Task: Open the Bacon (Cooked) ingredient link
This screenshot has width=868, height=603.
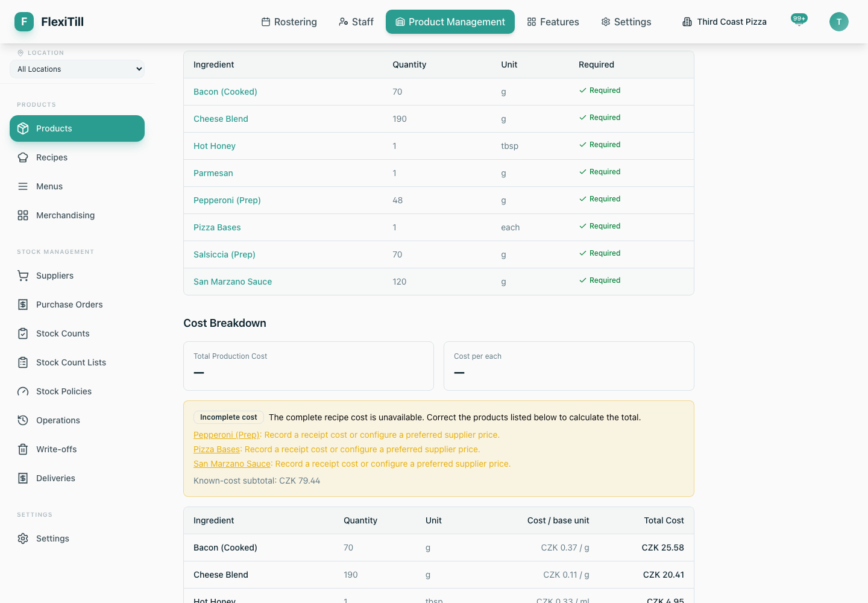Action: click(225, 92)
